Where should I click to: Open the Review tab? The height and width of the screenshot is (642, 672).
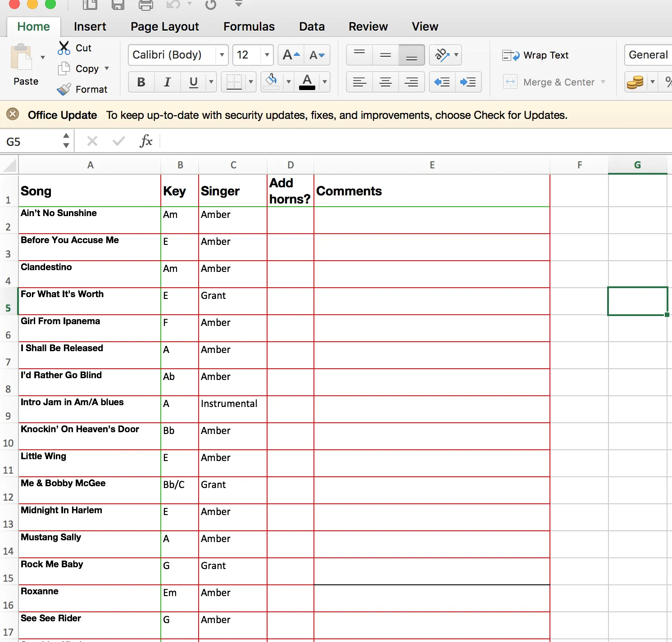pyautogui.click(x=368, y=27)
